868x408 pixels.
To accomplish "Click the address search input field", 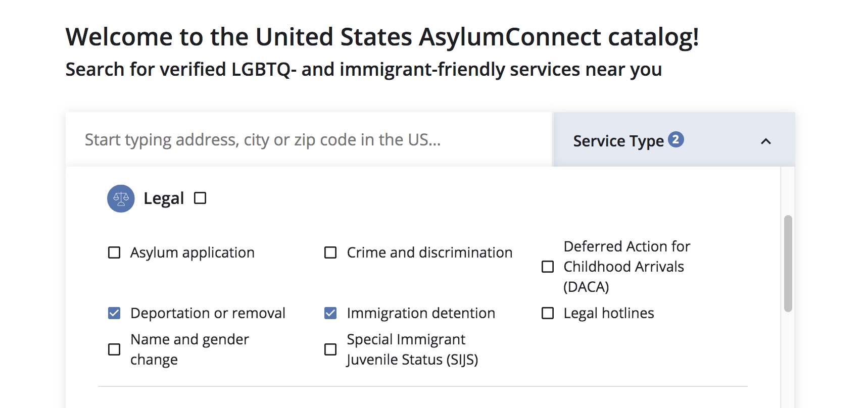I will pyautogui.click(x=309, y=140).
